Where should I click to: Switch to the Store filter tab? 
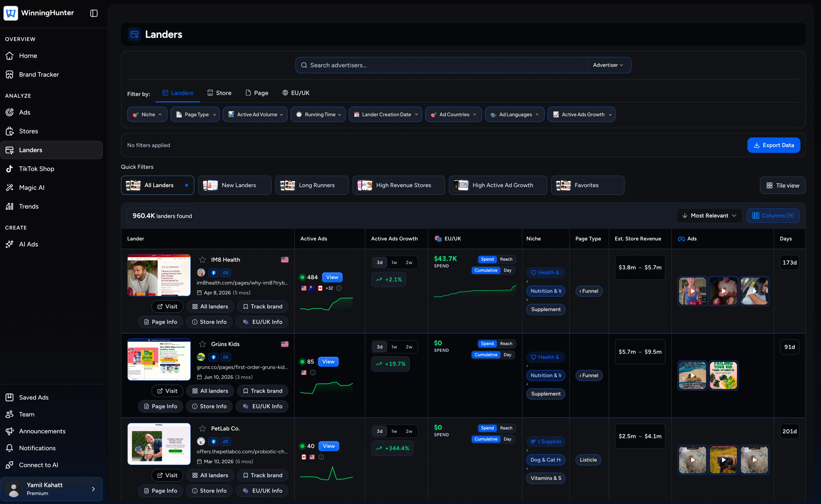[x=219, y=93]
